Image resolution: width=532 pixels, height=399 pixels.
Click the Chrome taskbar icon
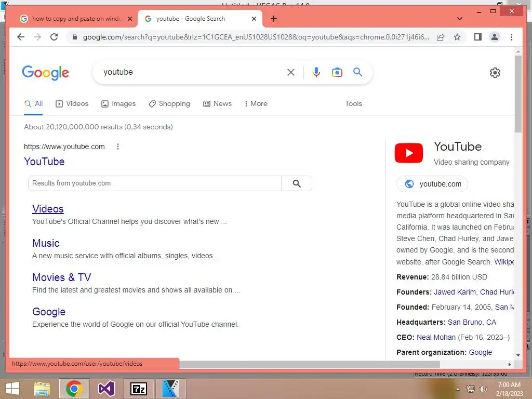tap(74, 389)
